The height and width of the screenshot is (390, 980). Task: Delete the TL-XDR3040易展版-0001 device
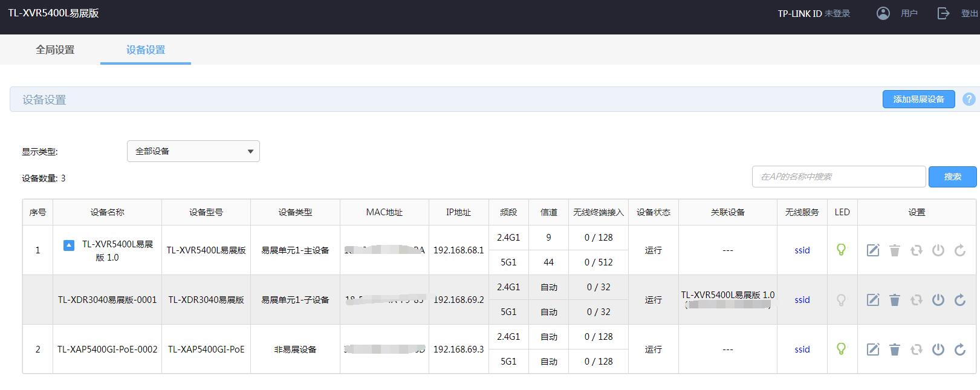895,300
